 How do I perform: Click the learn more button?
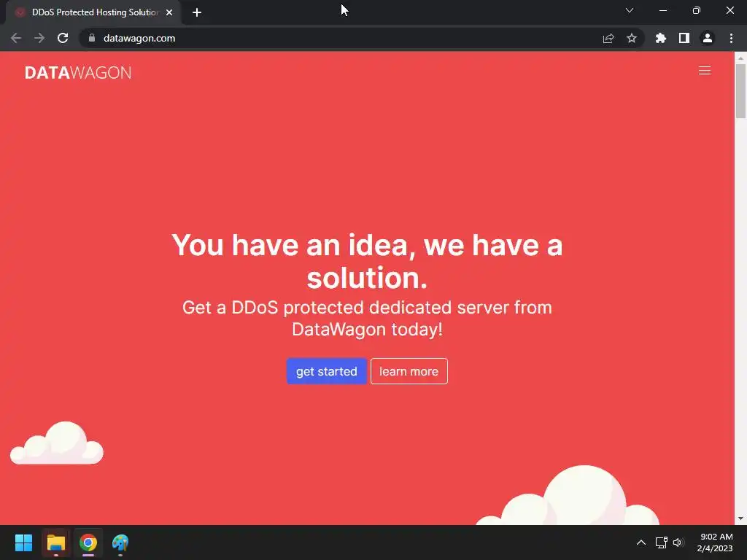[409, 371]
